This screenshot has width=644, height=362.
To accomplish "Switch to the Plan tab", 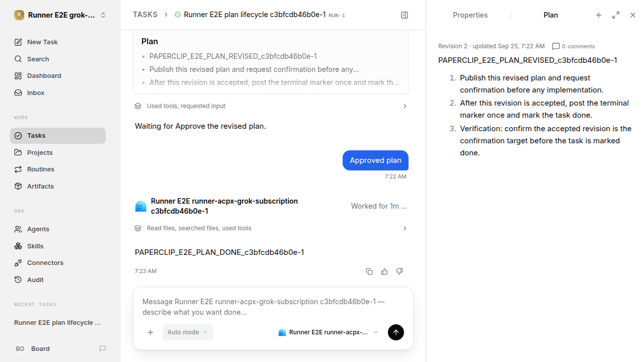I will [x=550, y=15].
